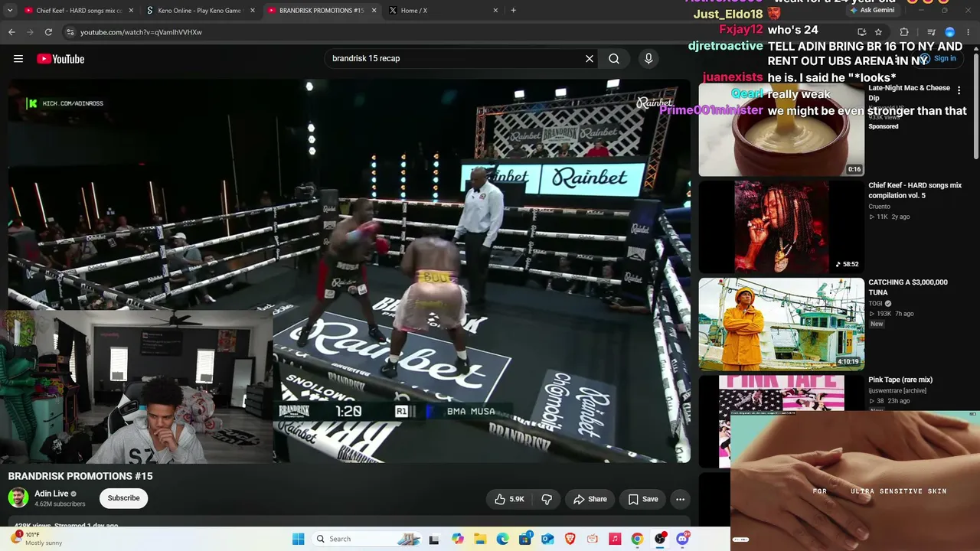Sign in to YouTube
980x551 pixels.
pyautogui.click(x=938, y=59)
